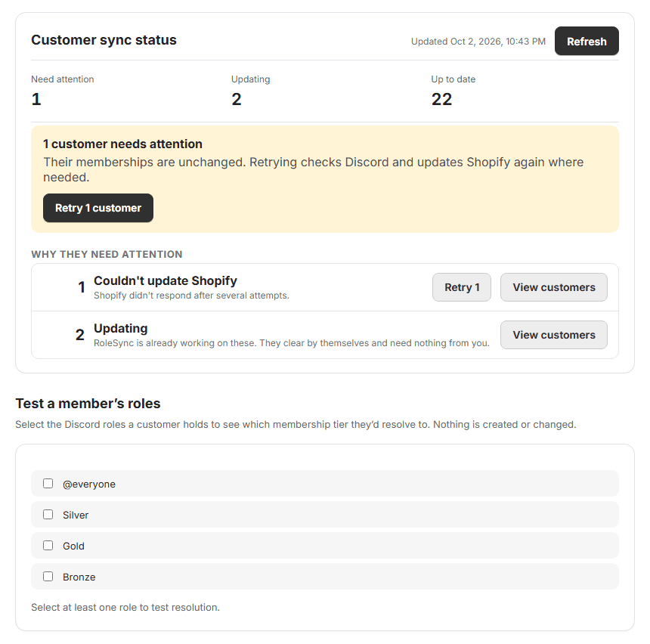Click "Shopify didn't respond after several attempts." text

(x=191, y=296)
